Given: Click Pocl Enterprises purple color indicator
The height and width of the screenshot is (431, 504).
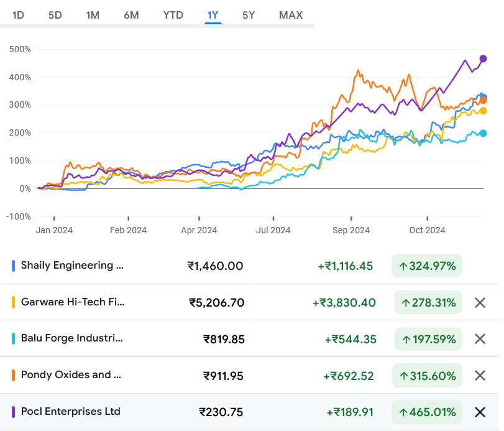Looking at the screenshot, I should coord(14,412).
